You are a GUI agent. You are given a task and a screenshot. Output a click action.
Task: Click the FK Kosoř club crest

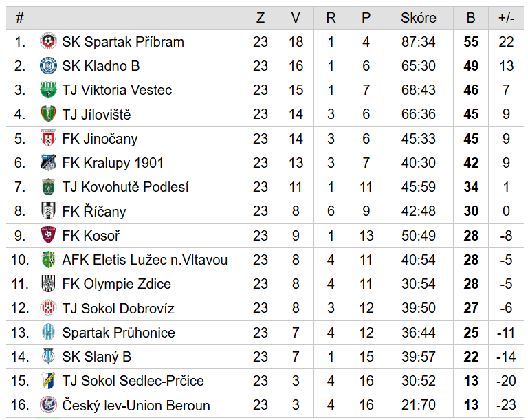tap(48, 235)
